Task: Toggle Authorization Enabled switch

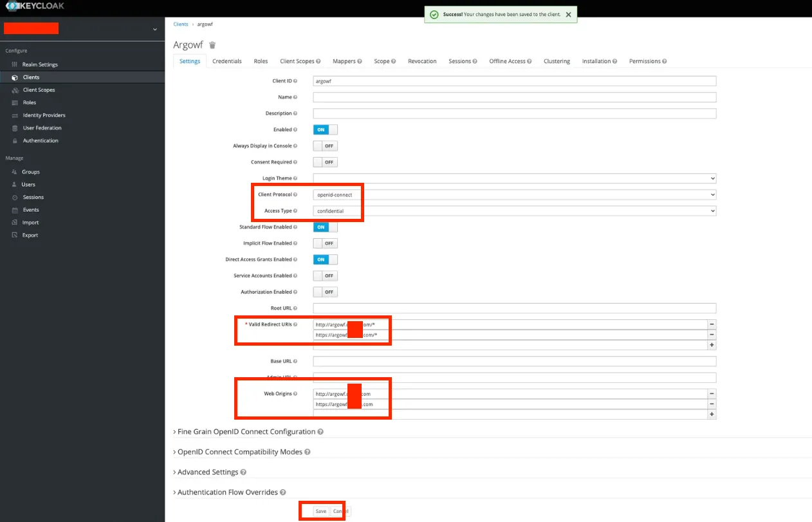Action: [x=325, y=292]
